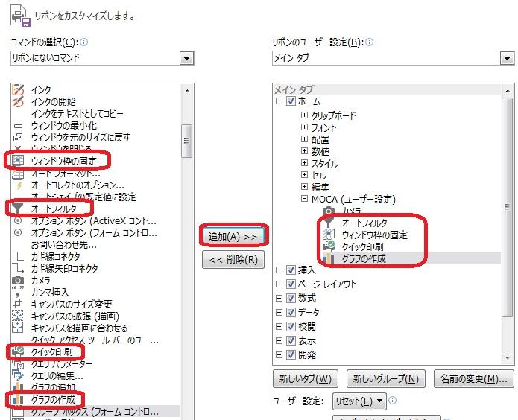
Task: Click the オートコレクトのオプション lightning icon
Action: [x=19, y=185]
